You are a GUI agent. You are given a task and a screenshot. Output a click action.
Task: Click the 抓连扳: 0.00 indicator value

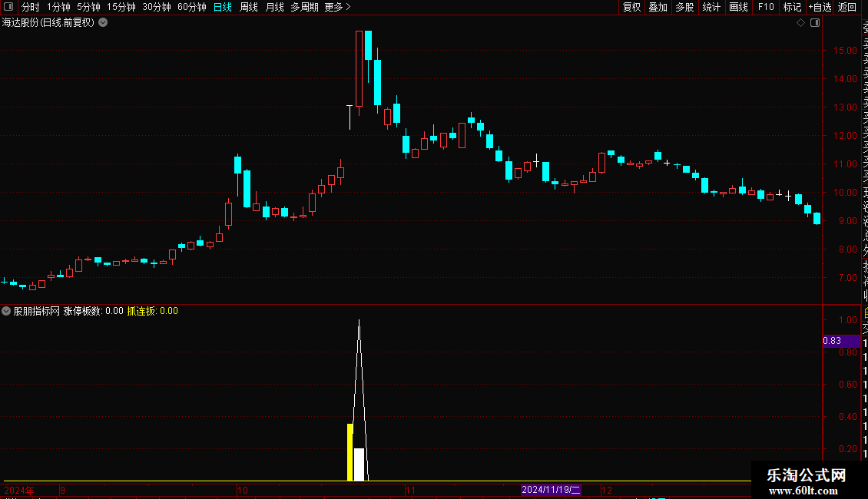152,311
